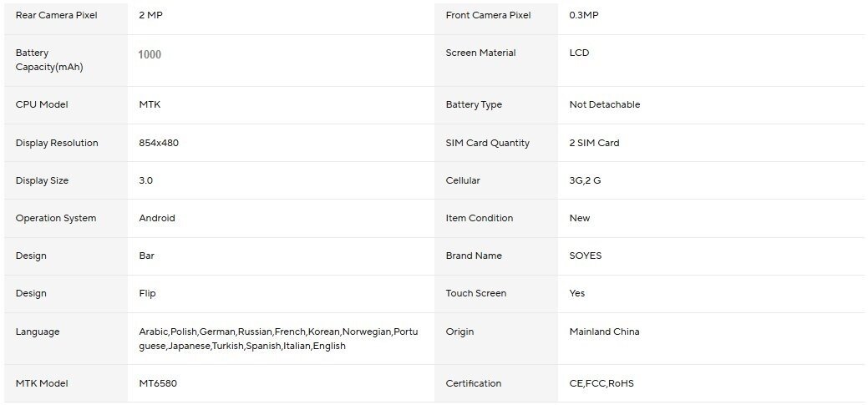Select the "New" item condition value
868x405 pixels.
click(580, 218)
